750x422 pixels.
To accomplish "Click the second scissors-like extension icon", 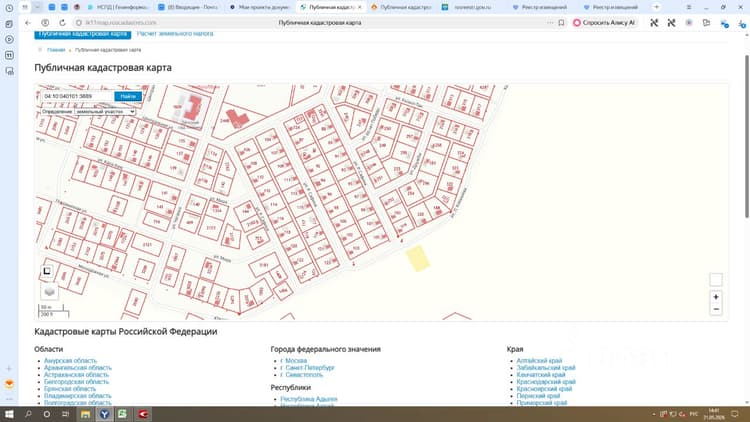I will click(671, 22).
